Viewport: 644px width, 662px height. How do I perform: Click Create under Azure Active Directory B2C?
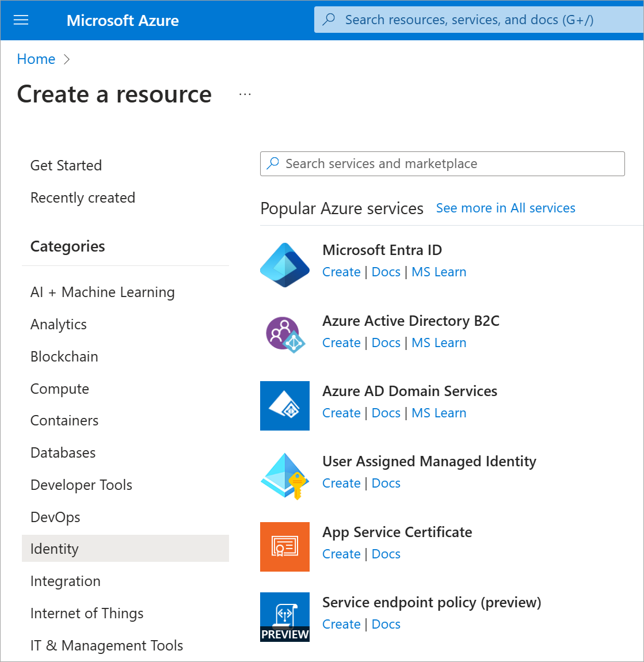click(x=341, y=343)
